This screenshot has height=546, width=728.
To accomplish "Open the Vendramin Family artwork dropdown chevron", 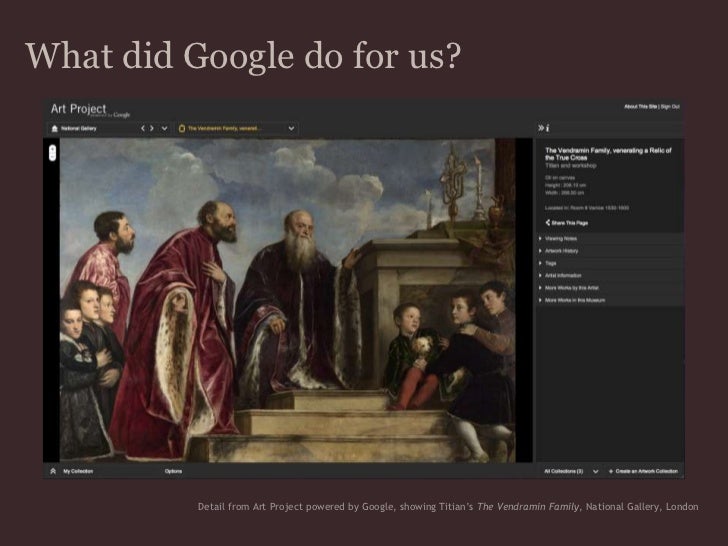I will tap(291, 128).
